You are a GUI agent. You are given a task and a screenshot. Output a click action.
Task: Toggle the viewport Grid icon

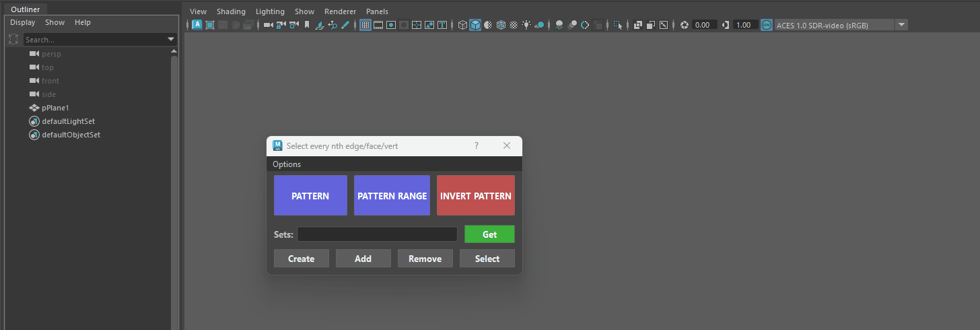click(365, 25)
